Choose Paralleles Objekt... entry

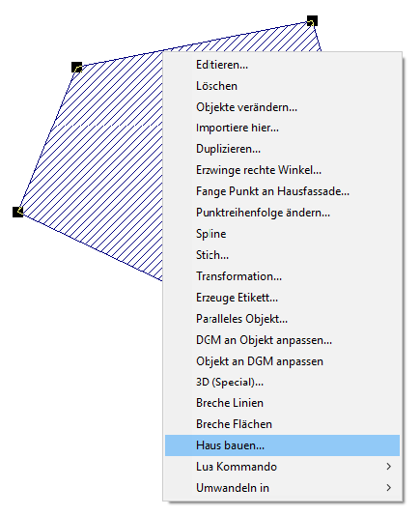(x=282, y=319)
